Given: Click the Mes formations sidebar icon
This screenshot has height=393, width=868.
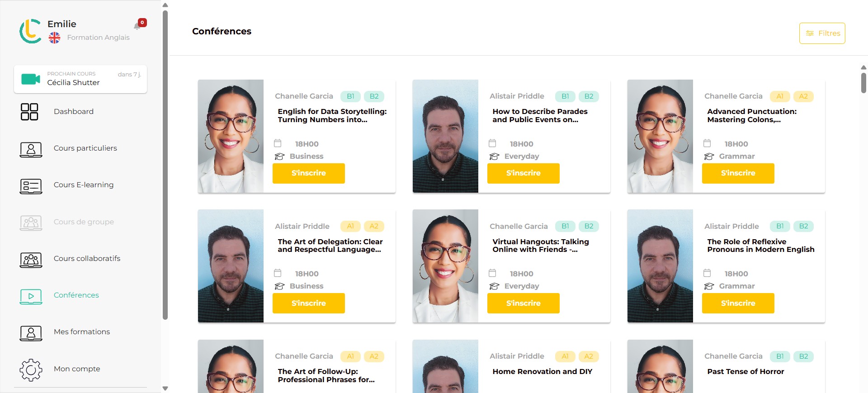Looking at the screenshot, I should tap(31, 333).
